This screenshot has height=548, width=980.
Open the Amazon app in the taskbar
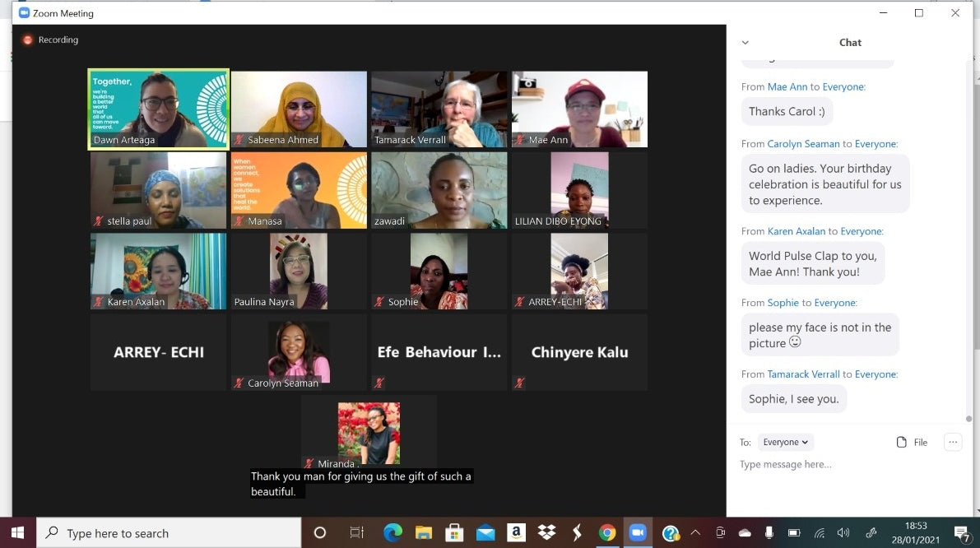516,532
